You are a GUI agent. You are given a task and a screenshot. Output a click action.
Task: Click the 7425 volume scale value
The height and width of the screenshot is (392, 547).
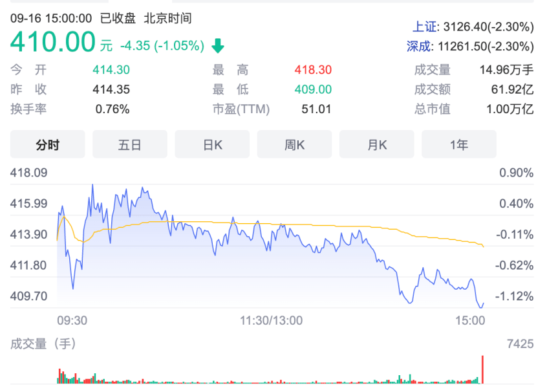pos(520,344)
